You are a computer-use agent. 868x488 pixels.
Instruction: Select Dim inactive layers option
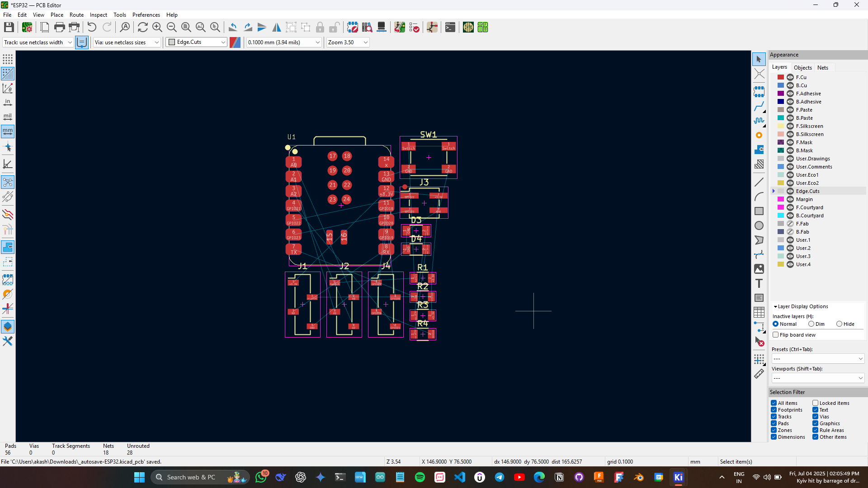click(x=811, y=324)
